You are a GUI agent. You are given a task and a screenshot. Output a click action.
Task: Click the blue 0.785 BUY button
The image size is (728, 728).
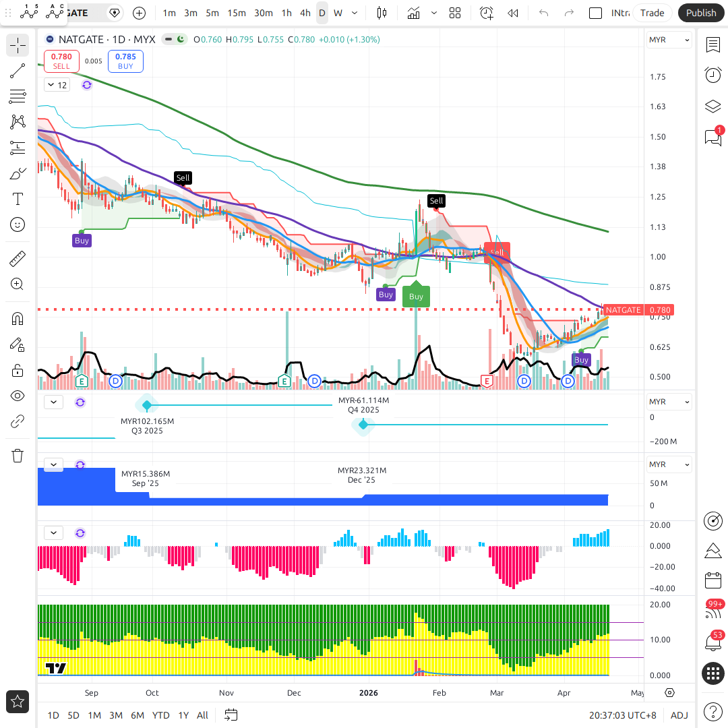pyautogui.click(x=125, y=61)
